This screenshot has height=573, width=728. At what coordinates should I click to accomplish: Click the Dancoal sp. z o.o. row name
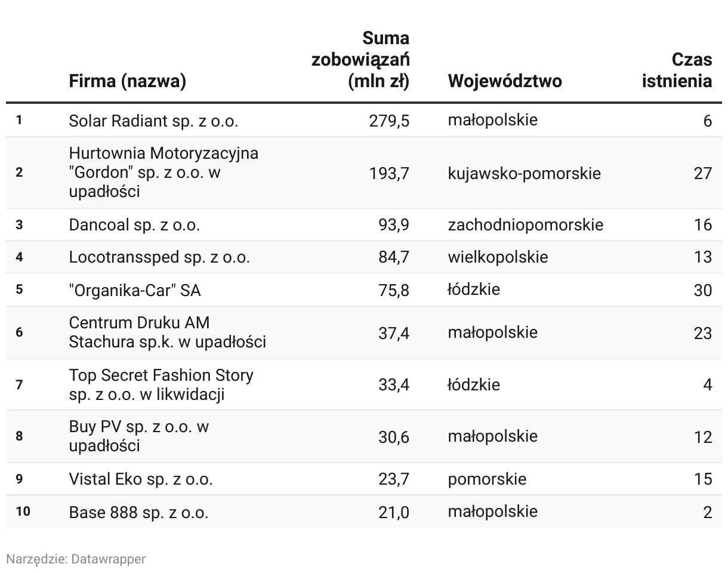coord(134,225)
